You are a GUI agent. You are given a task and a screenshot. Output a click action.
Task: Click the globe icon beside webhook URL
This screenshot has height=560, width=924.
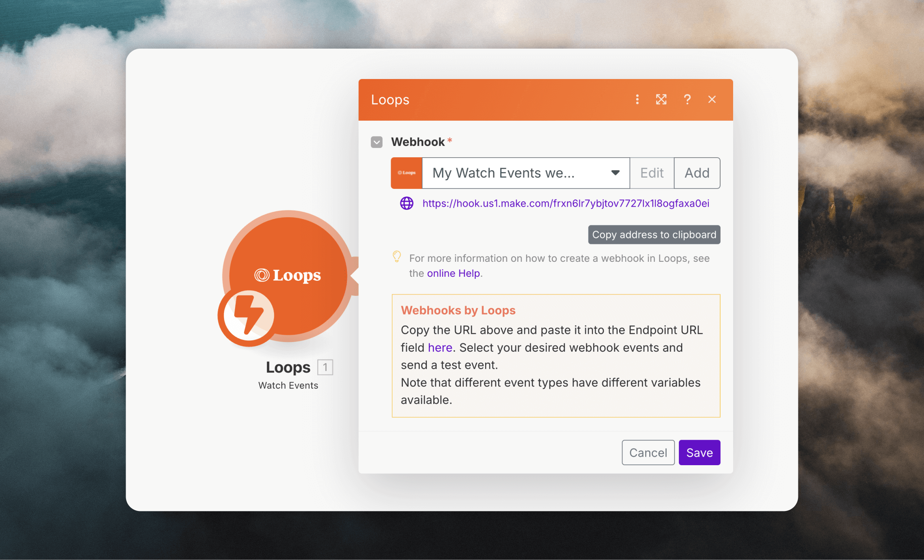click(x=406, y=203)
